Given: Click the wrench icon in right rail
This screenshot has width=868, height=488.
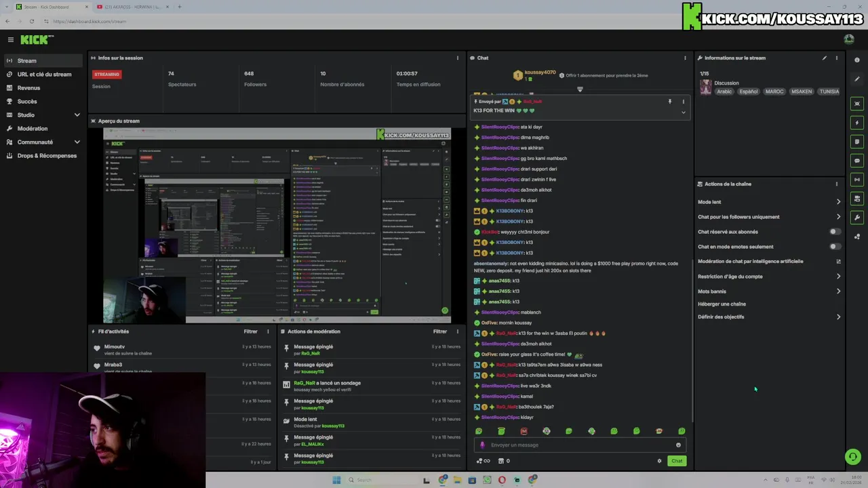Looking at the screenshot, I should 857,218.
